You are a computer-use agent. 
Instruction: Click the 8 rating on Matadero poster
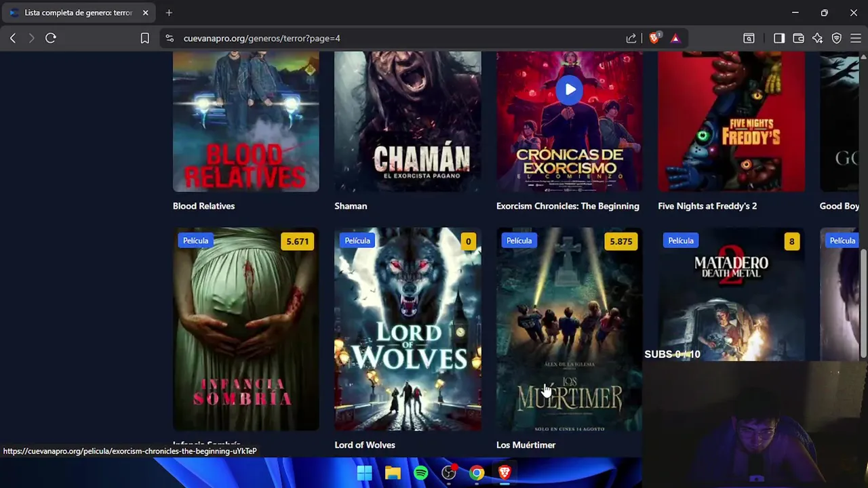pos(791,241)
